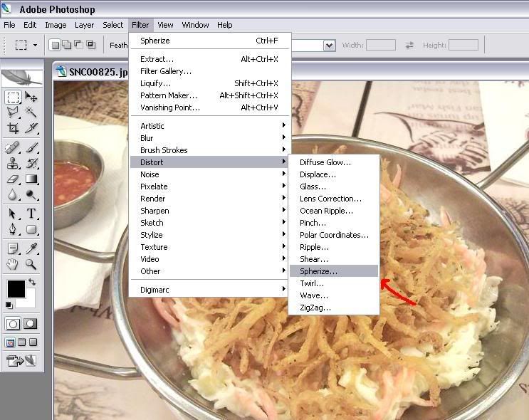Expand the Sharpen filter submenu
The width and height of the screenshot is (529, 420).
[210, 211]
